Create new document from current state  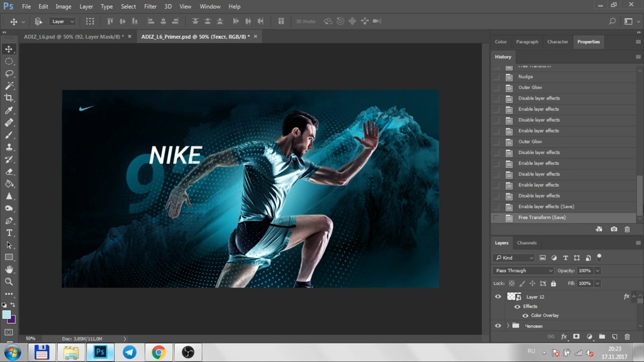tap(599, 229)
